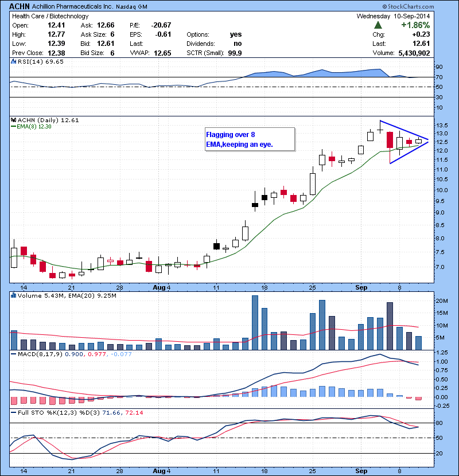Click the green up-arrow change indicator
This screenshot has height=476, width=459.
click(378, 25)
